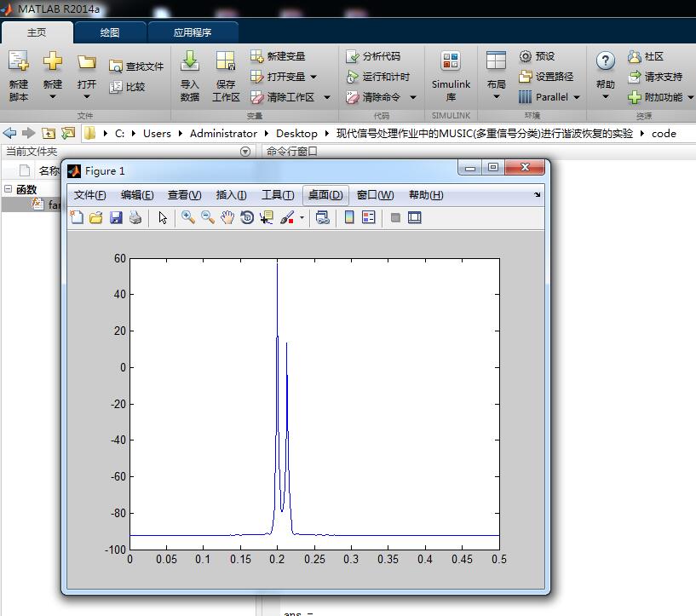Click Desktop in the address path
The image size is (696, 616).
(296, 133)
